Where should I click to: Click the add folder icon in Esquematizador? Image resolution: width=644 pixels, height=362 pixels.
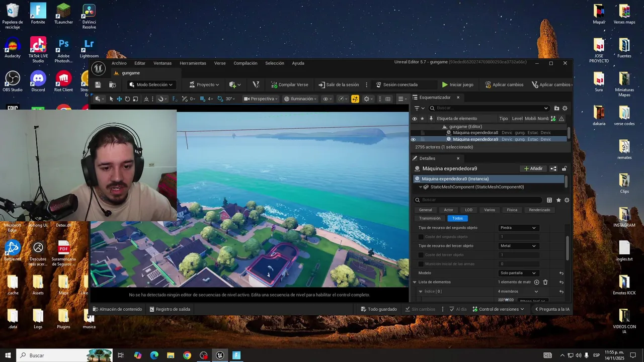[x=556, y=108]
